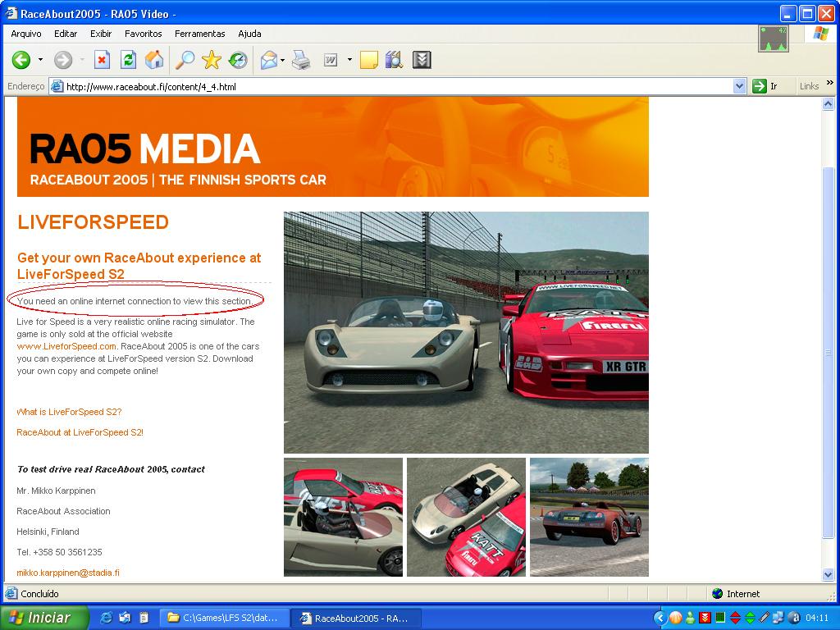Click the orange globe tray icon
This screenshot has height=630, width=840.
676,619
